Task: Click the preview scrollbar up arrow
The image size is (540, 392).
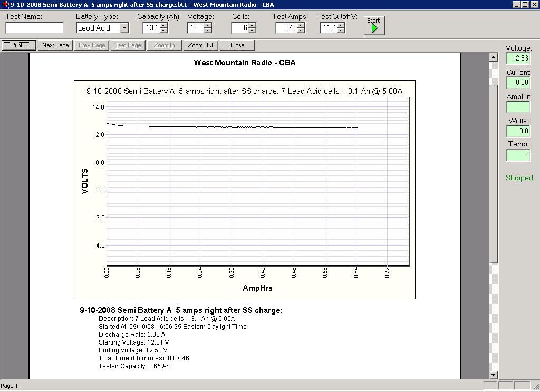Action: [494, 57]
